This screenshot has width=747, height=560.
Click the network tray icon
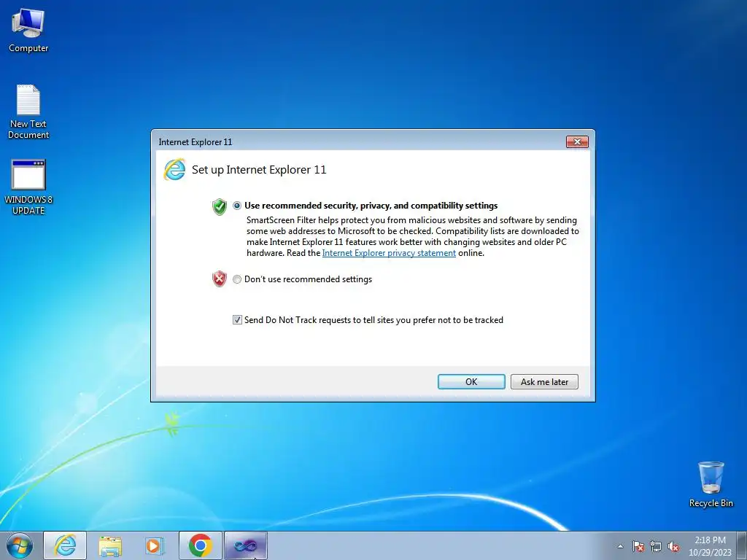[656, 547]
